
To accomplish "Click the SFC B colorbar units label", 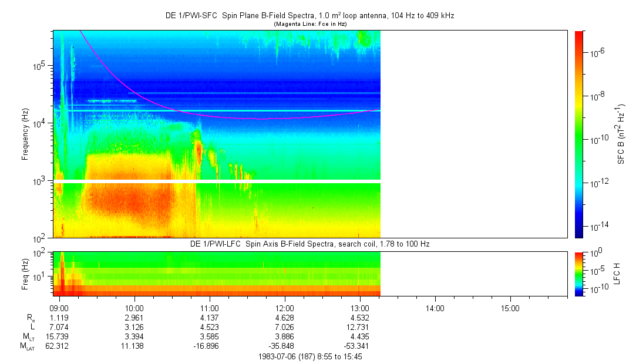I will tap(621, 134).
